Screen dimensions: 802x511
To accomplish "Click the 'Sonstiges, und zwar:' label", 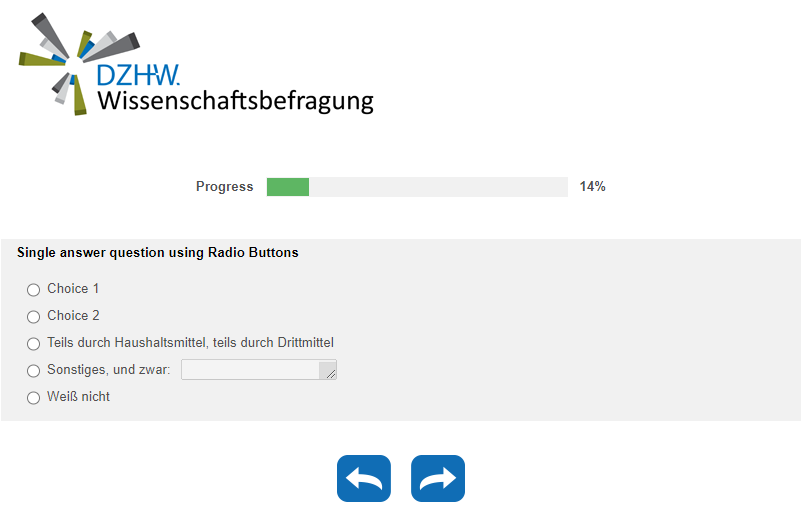I will pyautogui.click(x=108, y=370).
